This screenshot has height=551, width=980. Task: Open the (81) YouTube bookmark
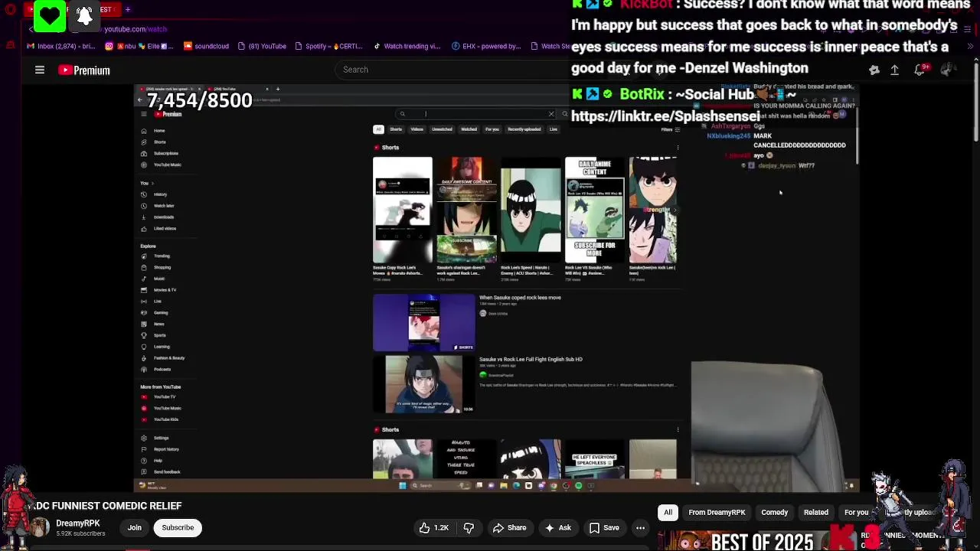[262, 46]
